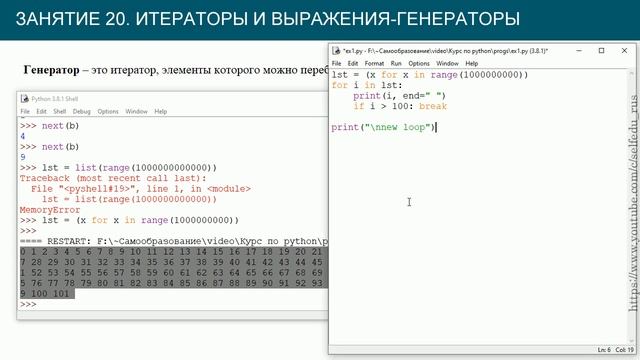Screen dimensions: 640x360
Task: Click the youtube.com/c/selfedu_rus link text
Action: (633, 203)
